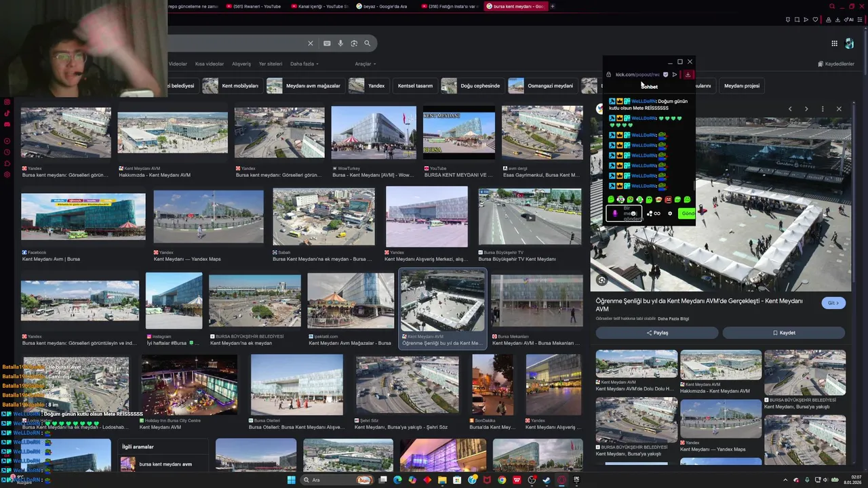Select the Doğu cephesinde filter chip
Screen dimensions: 868x488
click(472, 86)
